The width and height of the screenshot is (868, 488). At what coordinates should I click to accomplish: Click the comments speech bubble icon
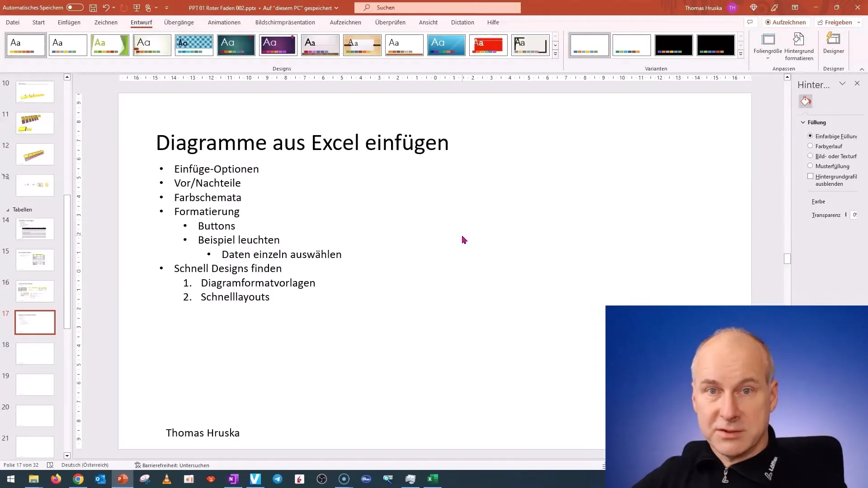[x=750, y=22]
